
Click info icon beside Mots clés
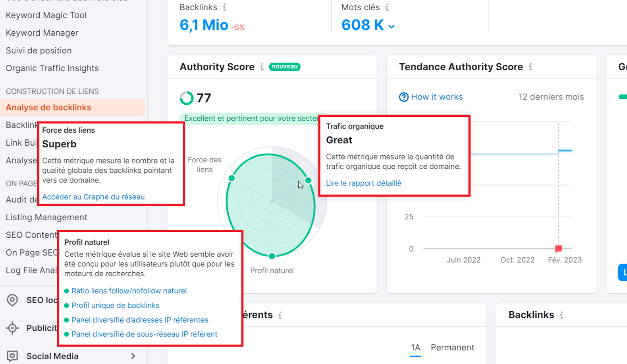387,7
